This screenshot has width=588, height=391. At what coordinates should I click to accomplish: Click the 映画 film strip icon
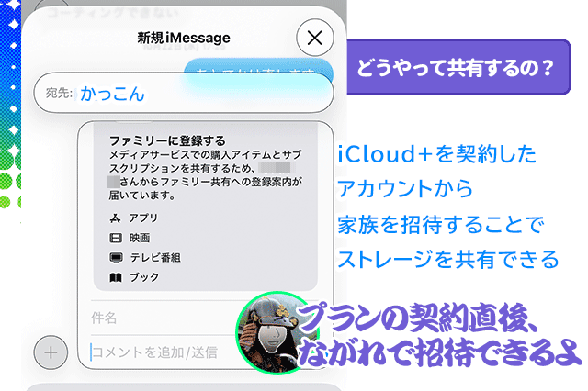pyautogui.click(x=115, y=238)
